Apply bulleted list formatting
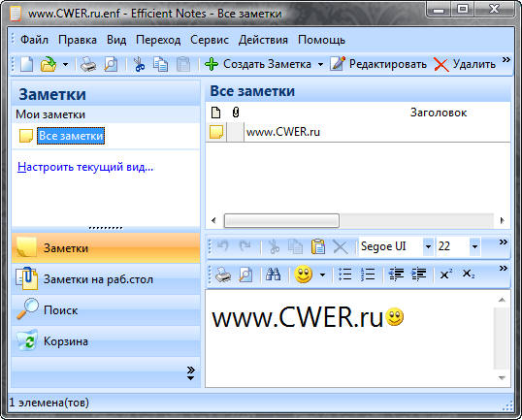The width and height of the screenshot is (522, 420). [x=344, y=275]
